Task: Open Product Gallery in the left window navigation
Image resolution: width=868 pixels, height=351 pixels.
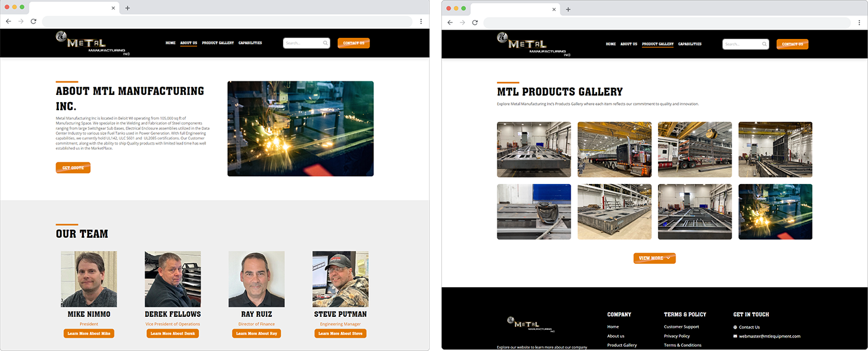Action: (x=218, y=43)
